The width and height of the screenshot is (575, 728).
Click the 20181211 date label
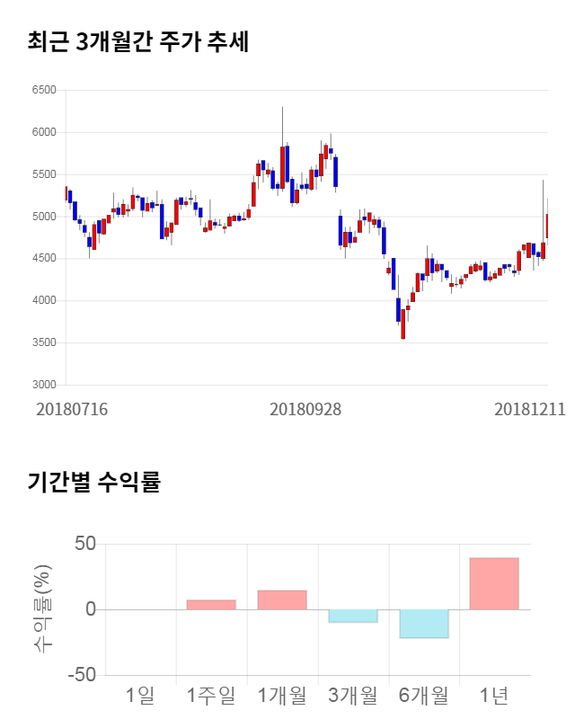(529, 409)
